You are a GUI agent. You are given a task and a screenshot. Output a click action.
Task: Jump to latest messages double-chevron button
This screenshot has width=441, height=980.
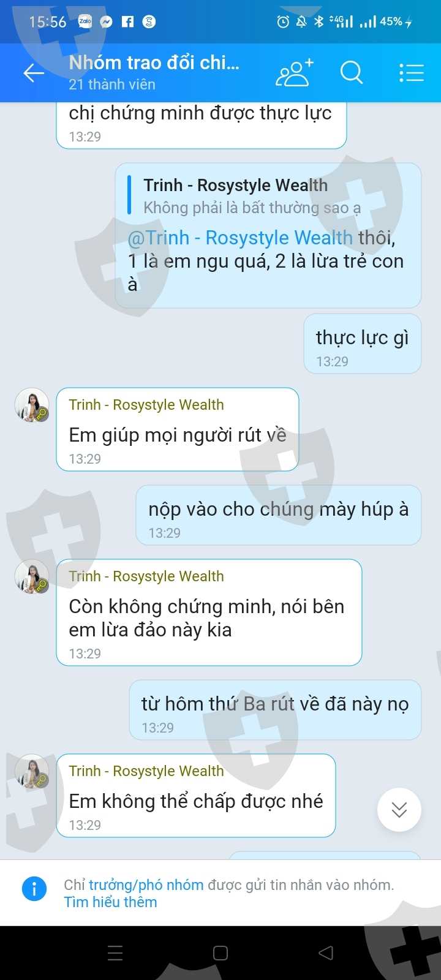[399, 810]
